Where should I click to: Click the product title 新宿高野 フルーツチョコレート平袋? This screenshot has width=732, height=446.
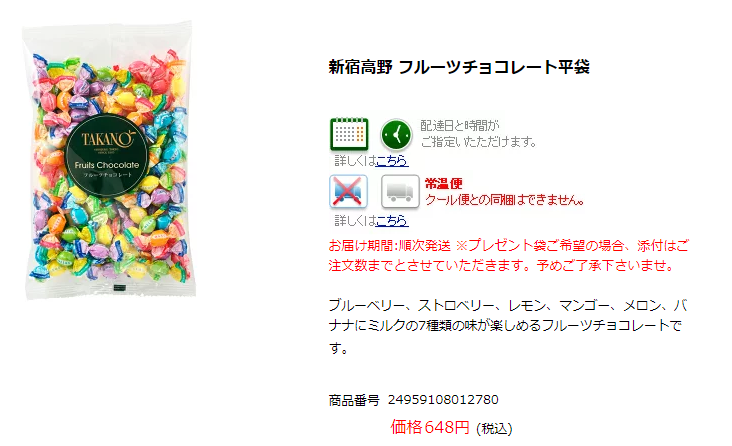click(459, 67)
